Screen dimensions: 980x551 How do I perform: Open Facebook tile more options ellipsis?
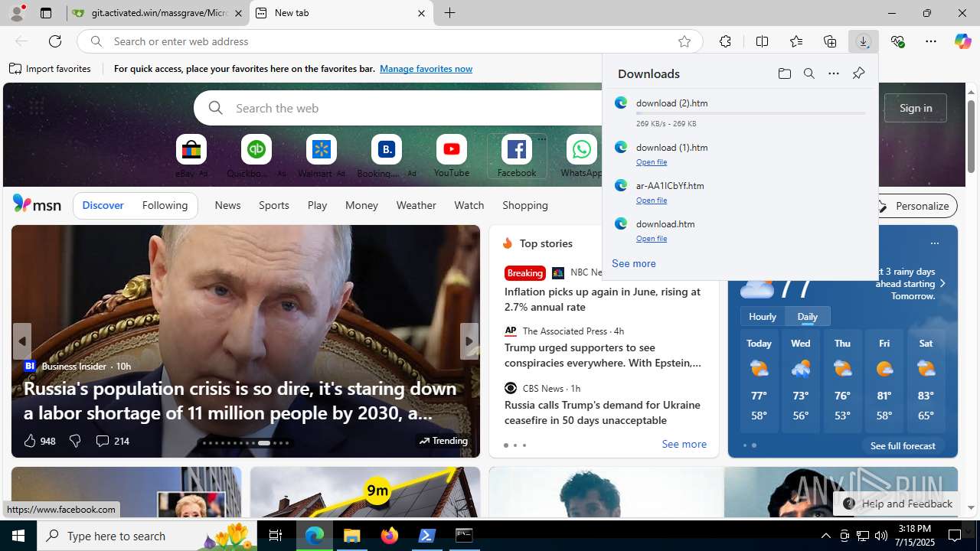[x=541, y=139]
